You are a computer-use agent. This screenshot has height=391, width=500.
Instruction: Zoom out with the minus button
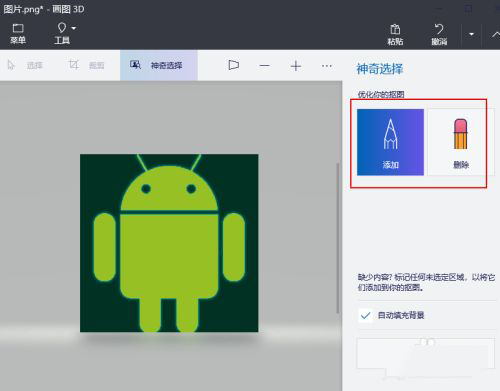click(265, 66)
